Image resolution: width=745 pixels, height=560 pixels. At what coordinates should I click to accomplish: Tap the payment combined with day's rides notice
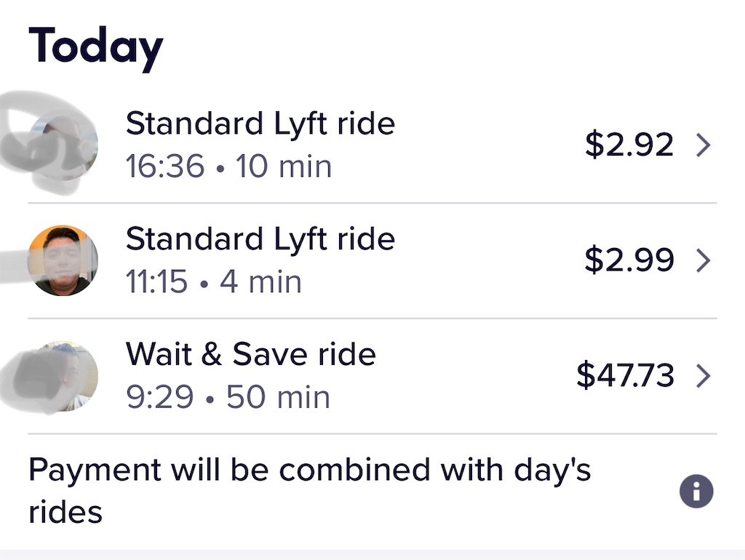(309, 491)
